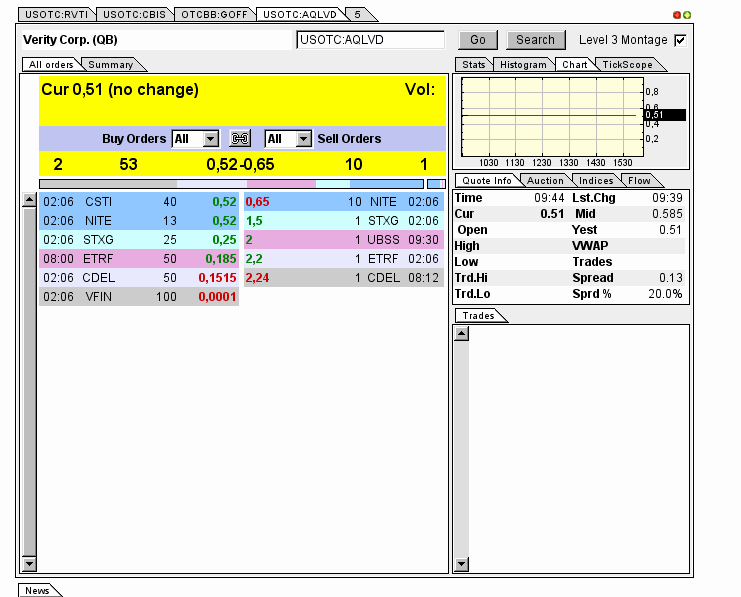
Task: Open the News tab
Action: 37,590
